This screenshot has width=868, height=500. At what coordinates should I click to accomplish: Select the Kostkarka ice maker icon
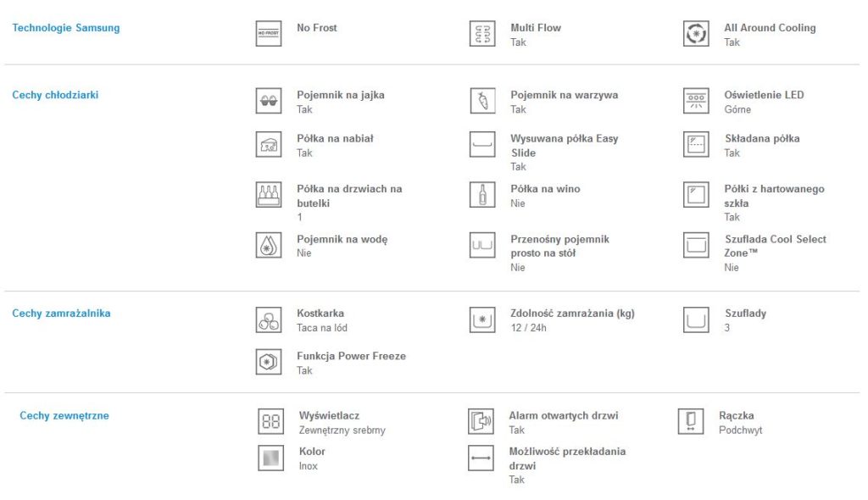click(269, 320)
